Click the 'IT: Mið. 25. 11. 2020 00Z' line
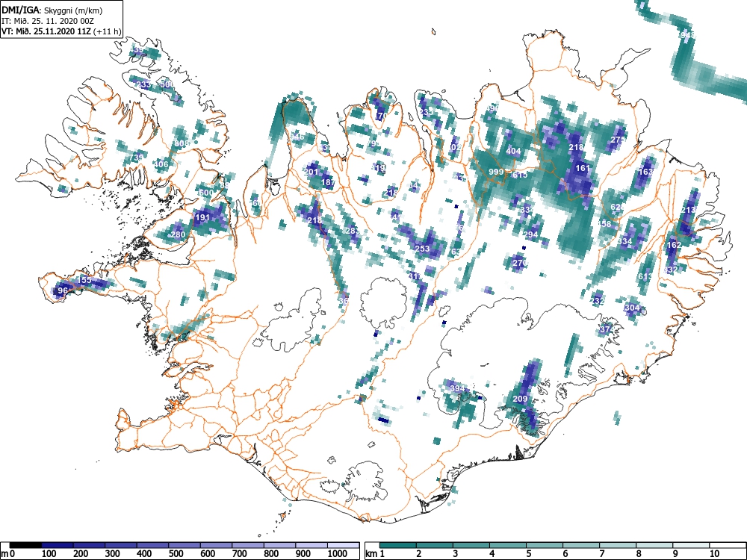Screen dimensions: 747x560 coord(48,21)
